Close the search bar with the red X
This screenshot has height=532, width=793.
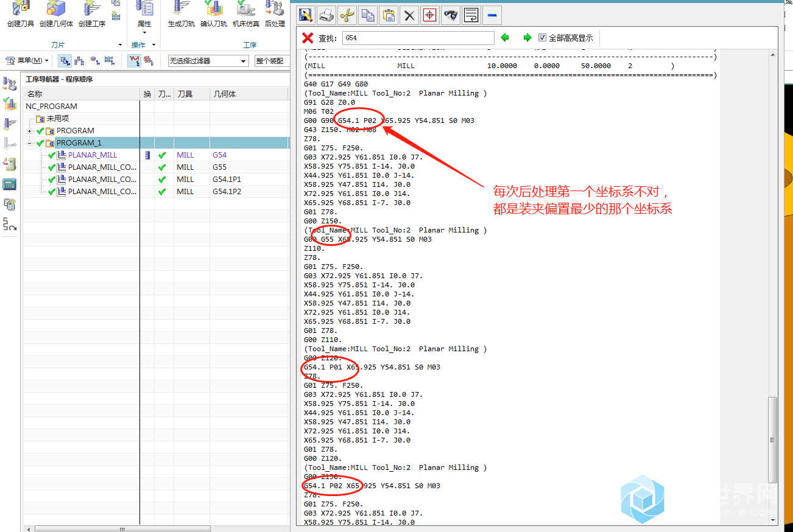pyautogui.click(x=308, y=38)
